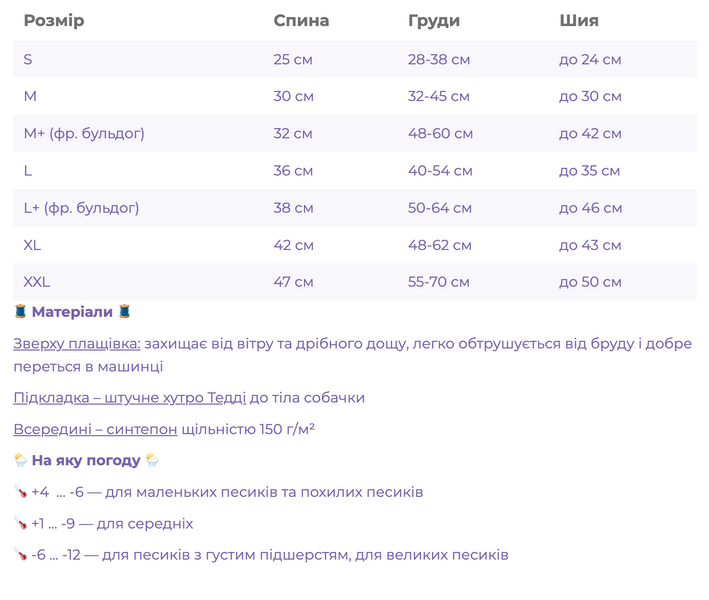Click the 48-62 см chest value

(440, 245)
